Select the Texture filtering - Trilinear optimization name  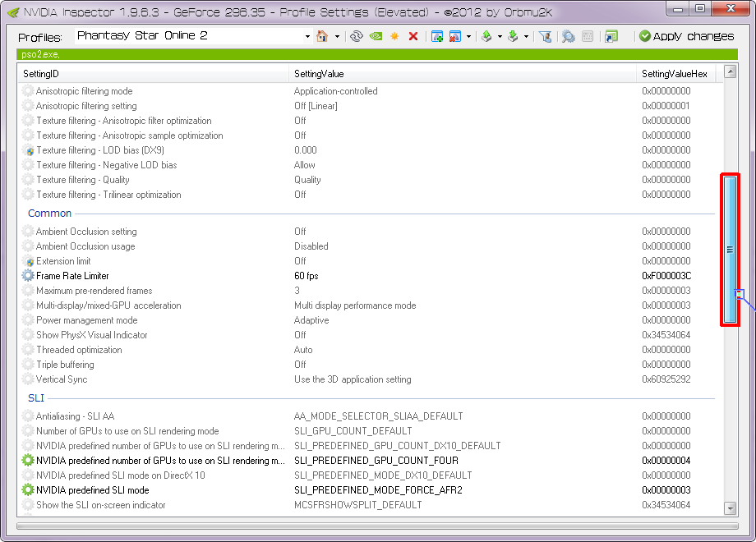109,195
